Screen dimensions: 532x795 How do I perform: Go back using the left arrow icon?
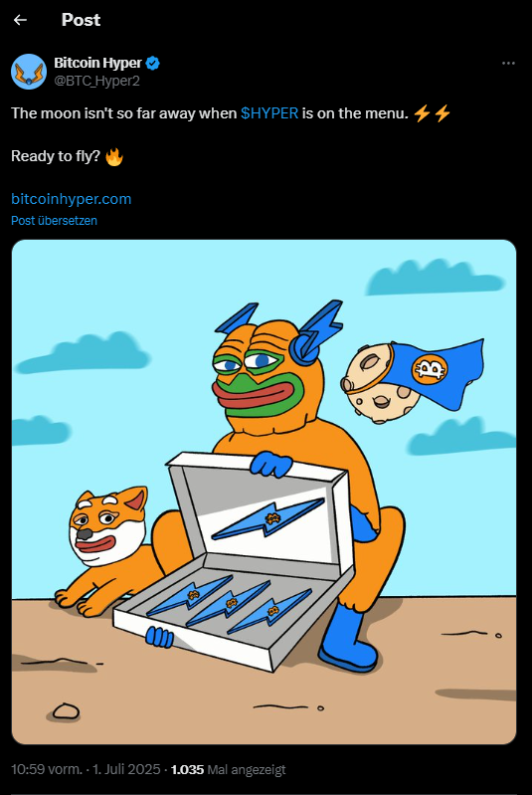pos(20,20)
